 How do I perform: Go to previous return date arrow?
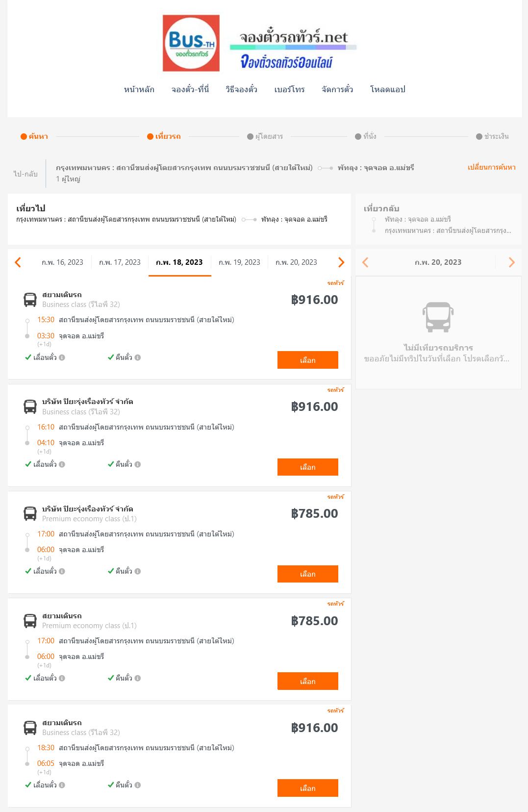click(365, 262)
